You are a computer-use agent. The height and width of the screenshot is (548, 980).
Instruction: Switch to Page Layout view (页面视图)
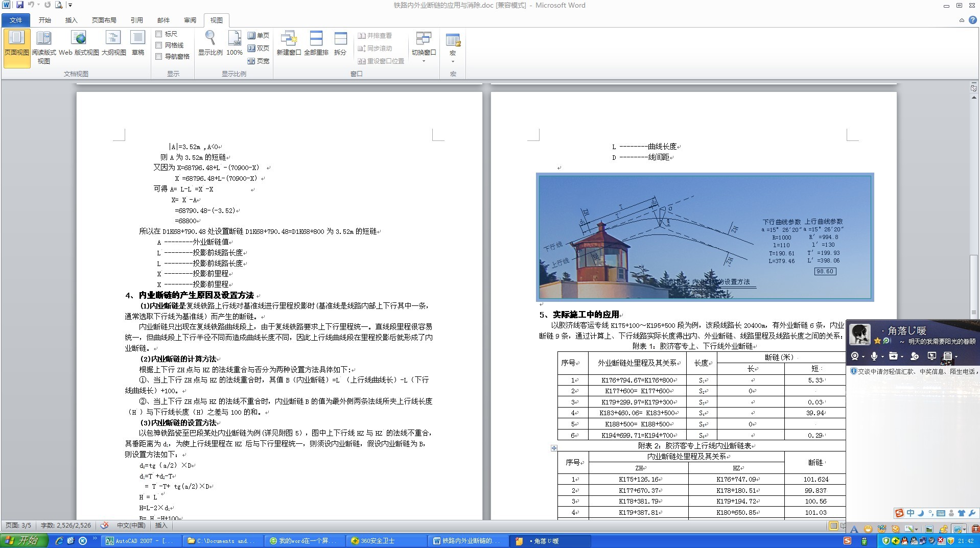pyautogui.click(x=17, y=48)
